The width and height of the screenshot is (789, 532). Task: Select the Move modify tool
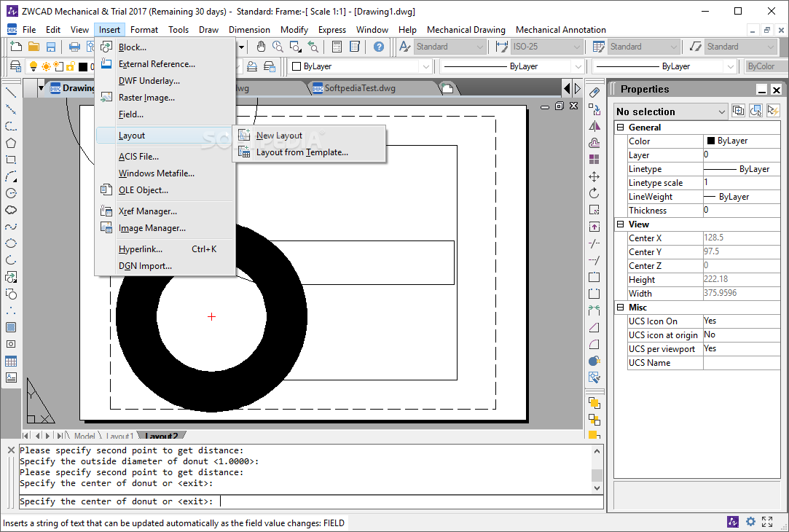pos(594,176)
